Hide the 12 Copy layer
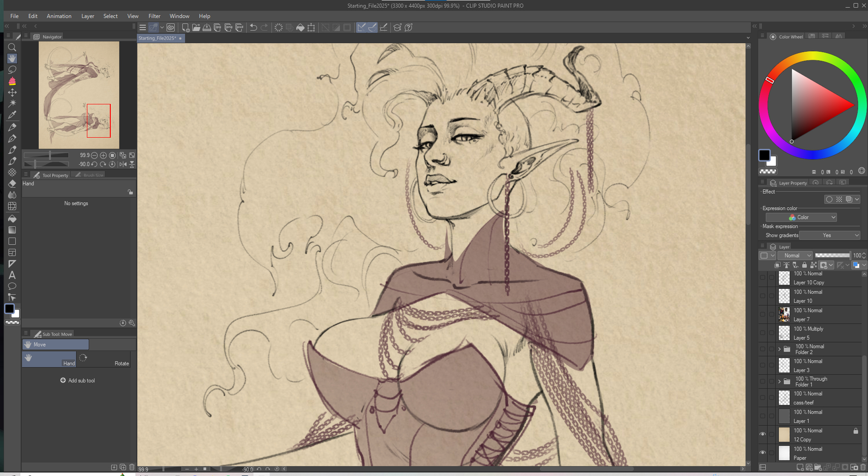This screenshot has width=868, height=476. [763, 434]
